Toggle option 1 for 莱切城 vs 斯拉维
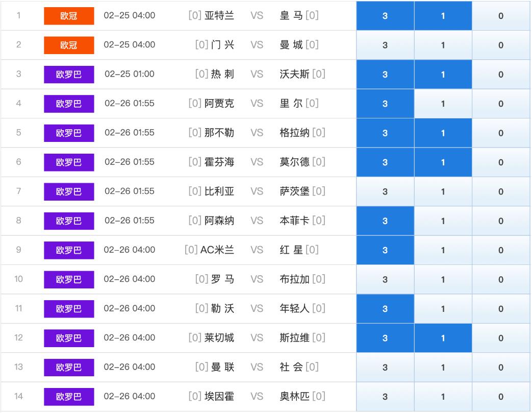This screenshot has width=532, height=413. 443,338
